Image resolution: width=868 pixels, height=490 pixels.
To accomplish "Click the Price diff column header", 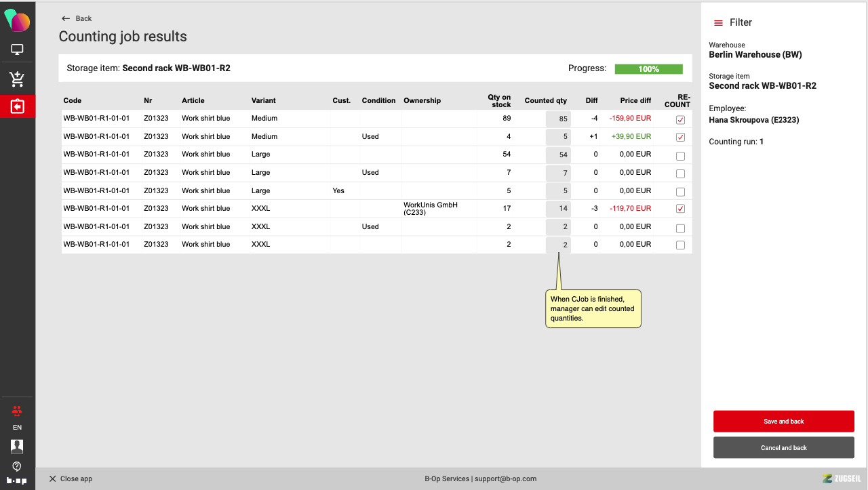I will pos(635,100).
